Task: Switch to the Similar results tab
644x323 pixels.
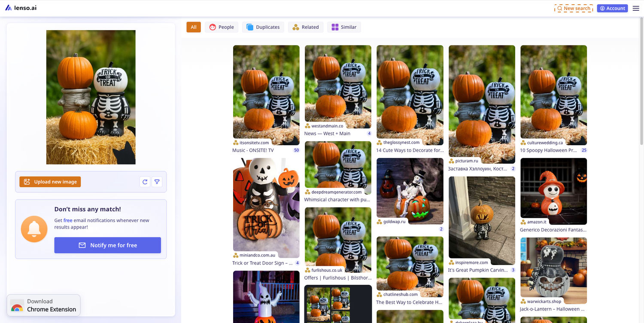Action: 344,27
